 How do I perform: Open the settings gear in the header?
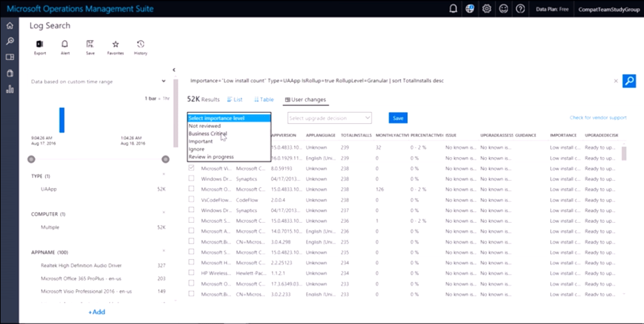[x=487, y=9]
